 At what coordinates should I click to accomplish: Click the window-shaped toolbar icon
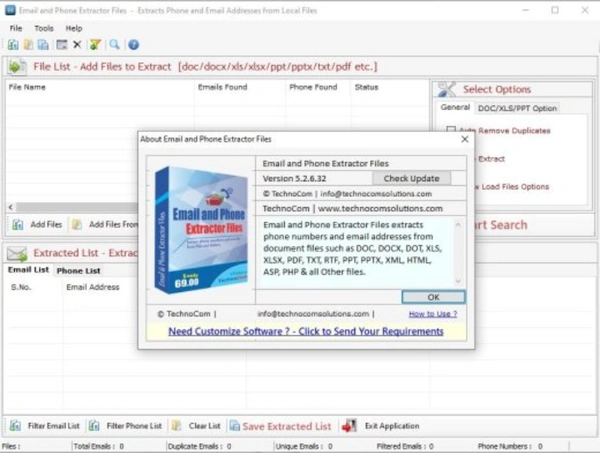pos(62,44)
